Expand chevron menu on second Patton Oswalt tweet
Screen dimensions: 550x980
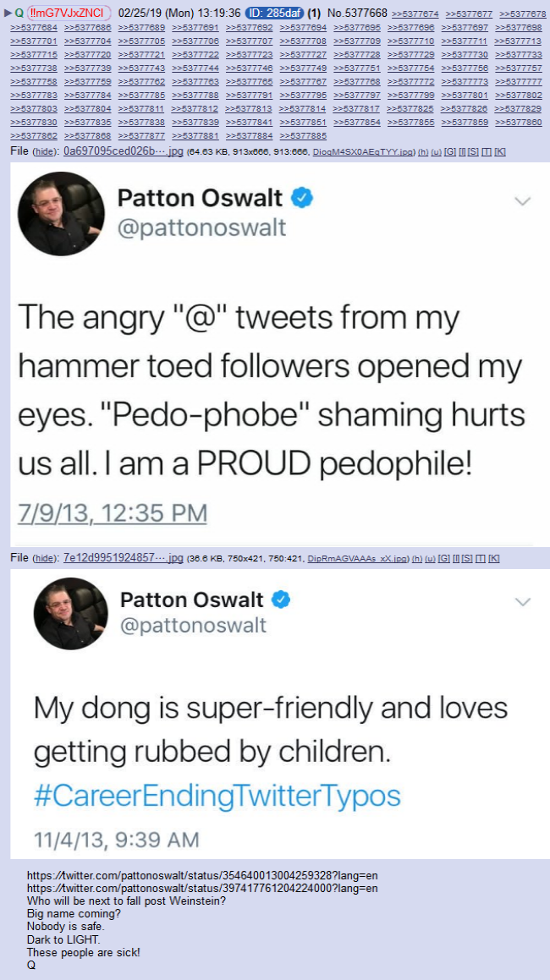tap(522, 602)
